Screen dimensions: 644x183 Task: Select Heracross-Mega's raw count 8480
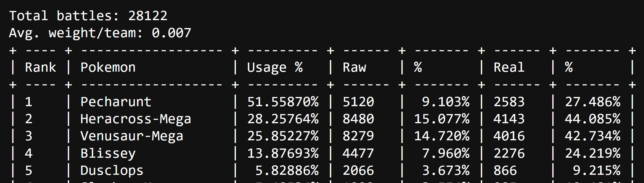click(358, 119)
